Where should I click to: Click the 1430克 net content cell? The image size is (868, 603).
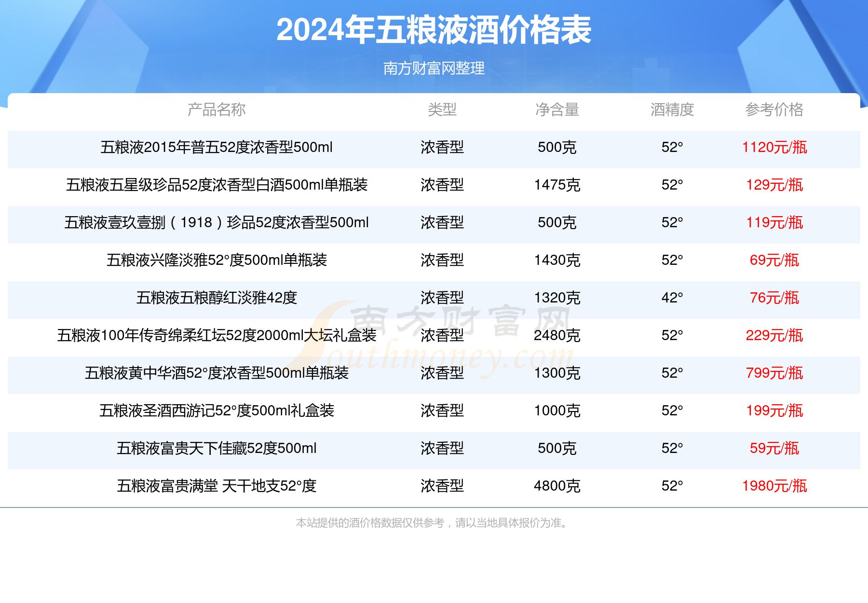[x=557, y=260]
